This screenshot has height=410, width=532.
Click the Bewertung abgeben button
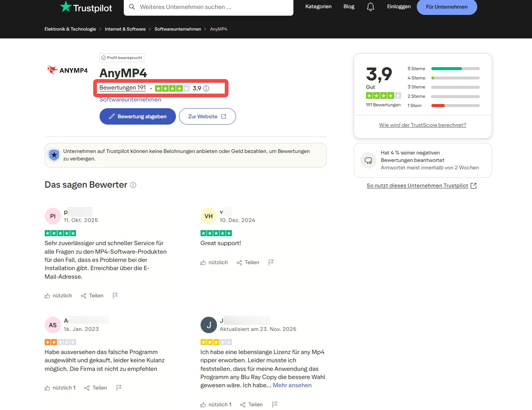137,116
